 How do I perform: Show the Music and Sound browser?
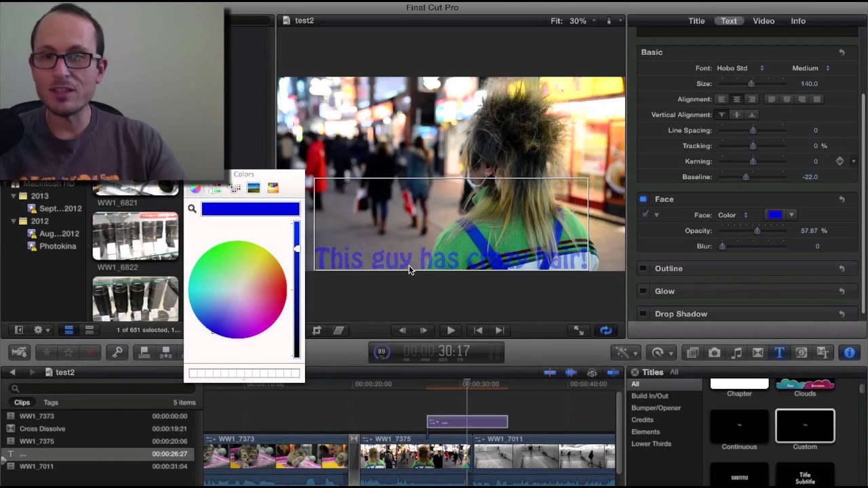pos(736,352)
